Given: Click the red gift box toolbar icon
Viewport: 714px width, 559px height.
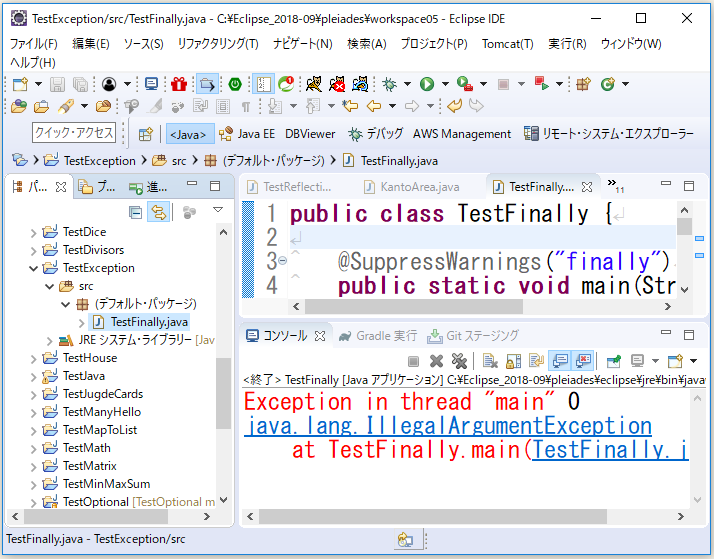Looking at the screenshot, I should point(179,84).
